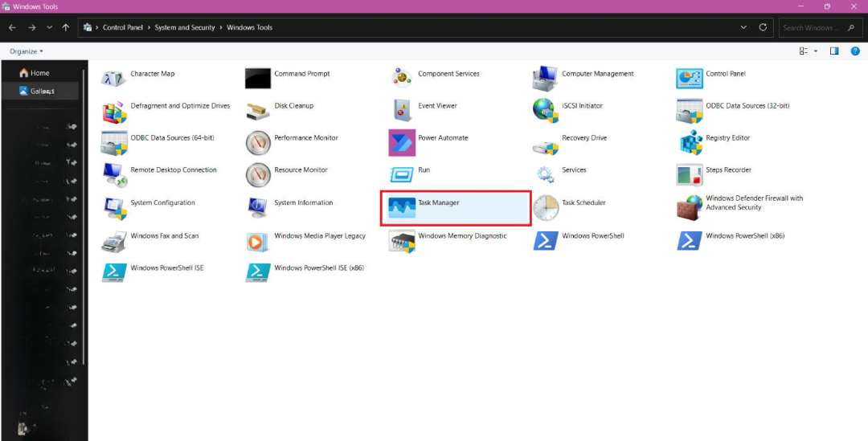Launch the Command Prompt icon
Image resolution: width=868 pixels, height=441 pixels.
[258, 79]
